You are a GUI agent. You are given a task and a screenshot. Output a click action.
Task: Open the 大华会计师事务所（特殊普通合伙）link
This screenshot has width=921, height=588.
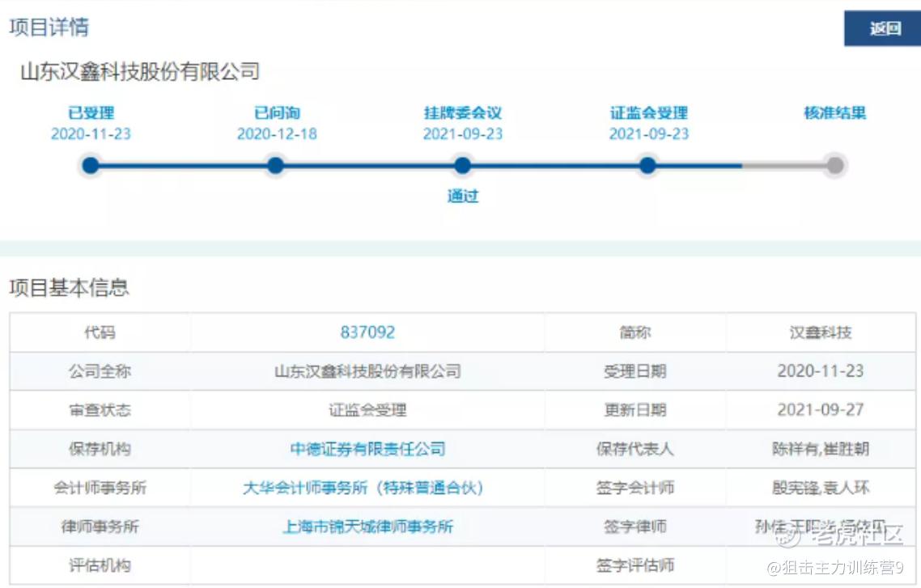(363, 488)
